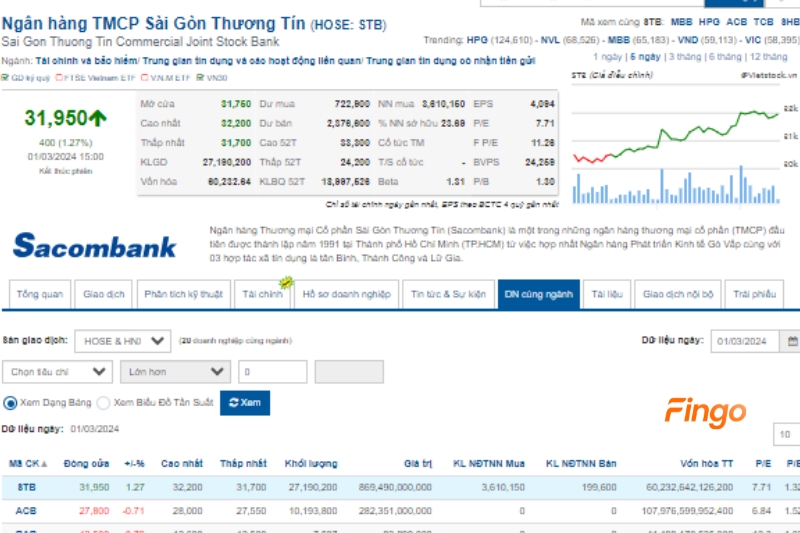
Task: Sort by Khối lượng column header
Action: [x=311, y=464]
